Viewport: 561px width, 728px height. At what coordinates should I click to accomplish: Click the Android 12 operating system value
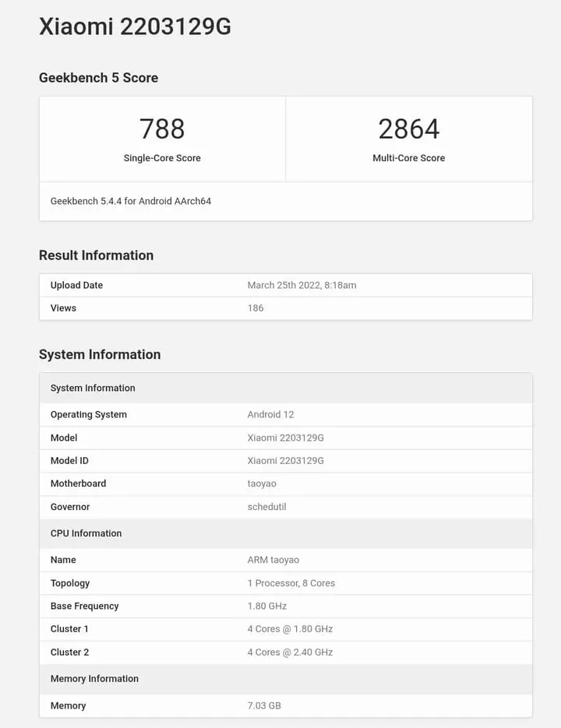270,415
